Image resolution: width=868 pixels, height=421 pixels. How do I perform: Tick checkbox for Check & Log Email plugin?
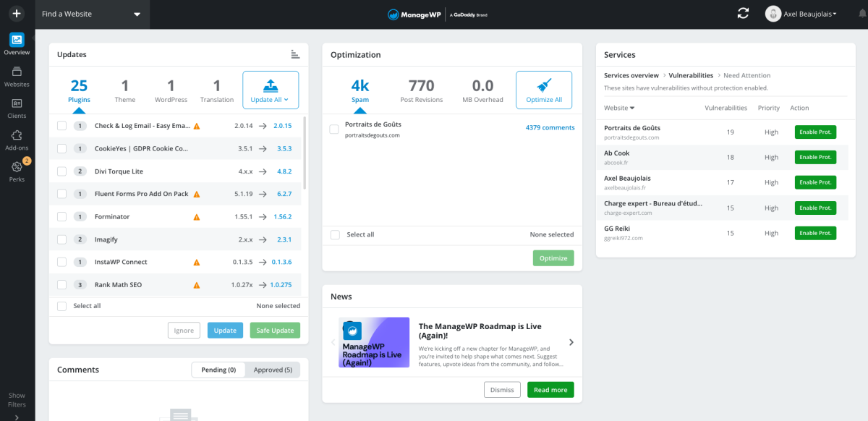coord(62,126)
